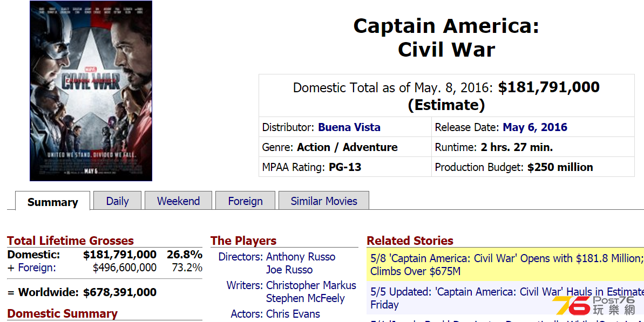Open actor Chris Evans link
Image resolution: width=644 pixels, height=322 pixels.
tap(293, 314)
